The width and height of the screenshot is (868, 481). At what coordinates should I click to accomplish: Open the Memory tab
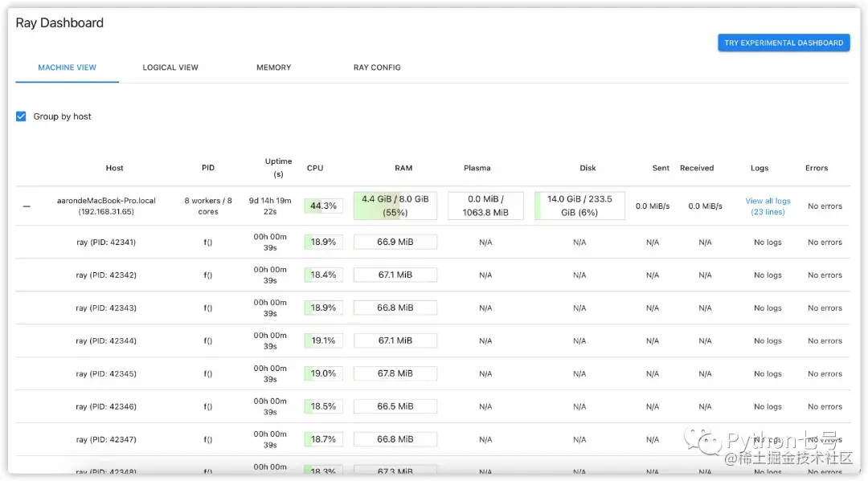point(273,67)
